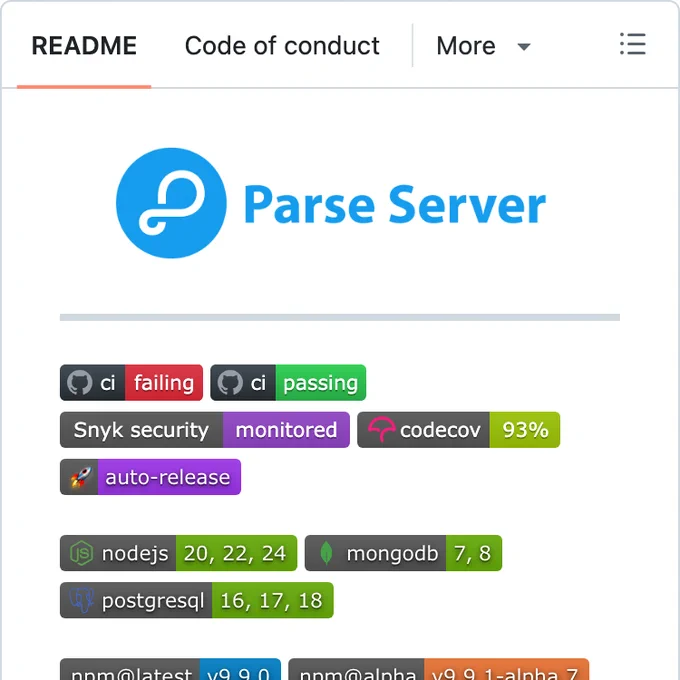Click the rocket icon on auto-release

click(81, 477)
